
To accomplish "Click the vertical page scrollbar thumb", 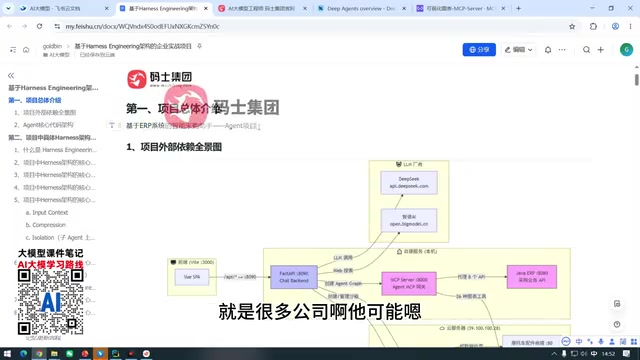I will click(x=636, y=79).
